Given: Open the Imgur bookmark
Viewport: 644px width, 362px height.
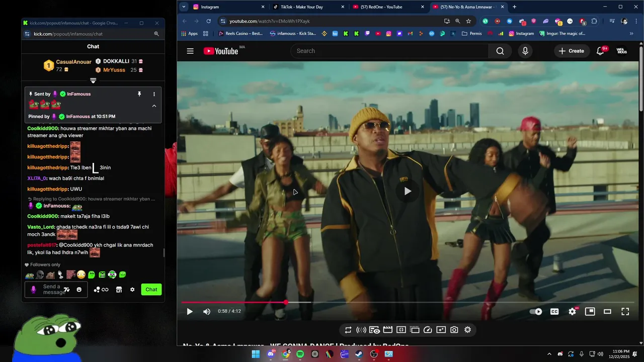Looking at the screenshot, I should click(562, 34).
